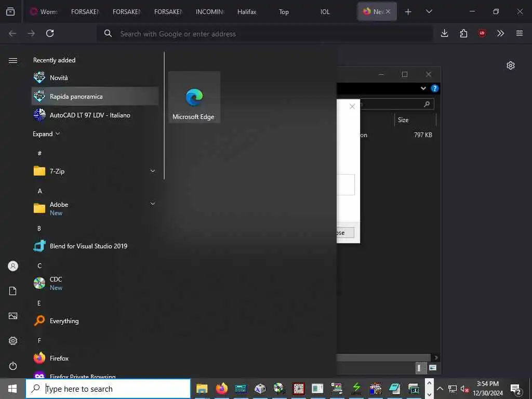Open the green lightning admin taskbar icon
Screen dimensions: 532x399
(356, 389)
